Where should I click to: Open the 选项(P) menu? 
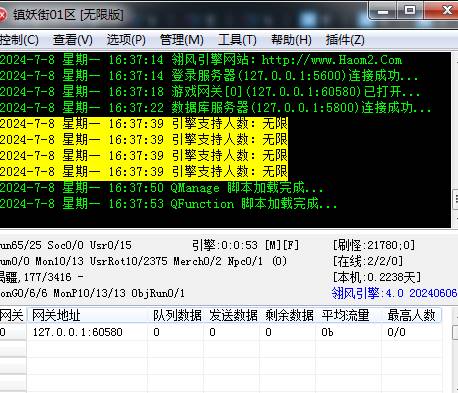pos(126,40)
